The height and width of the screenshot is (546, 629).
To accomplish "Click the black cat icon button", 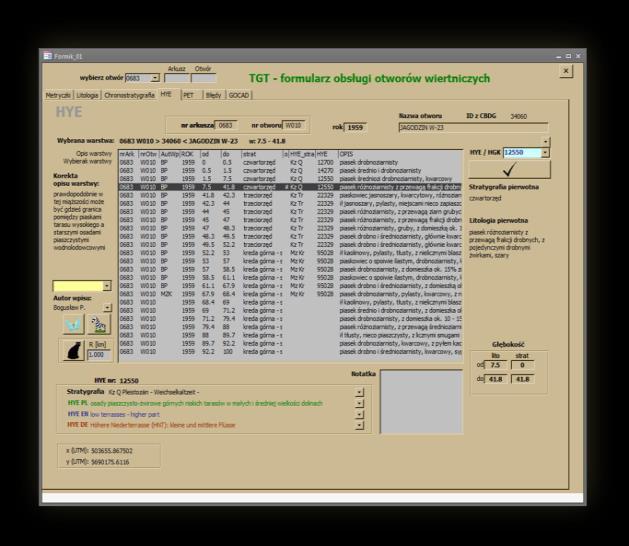I will click(74, 350).
